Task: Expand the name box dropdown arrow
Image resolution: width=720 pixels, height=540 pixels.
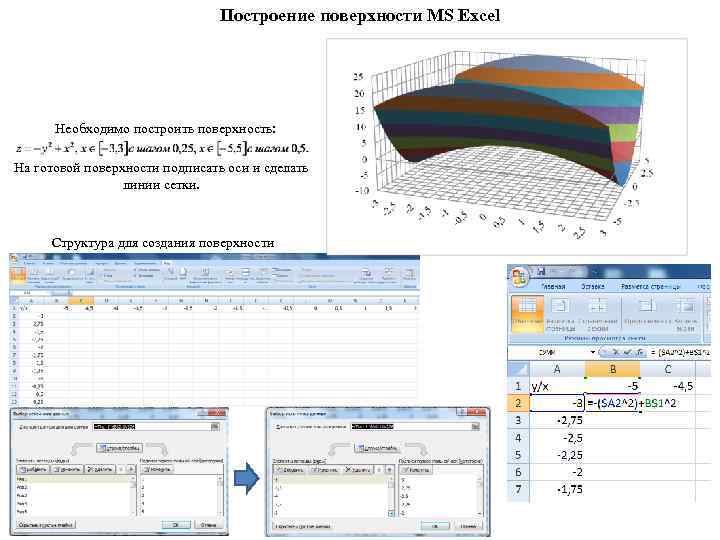Action: pos(593,353)
